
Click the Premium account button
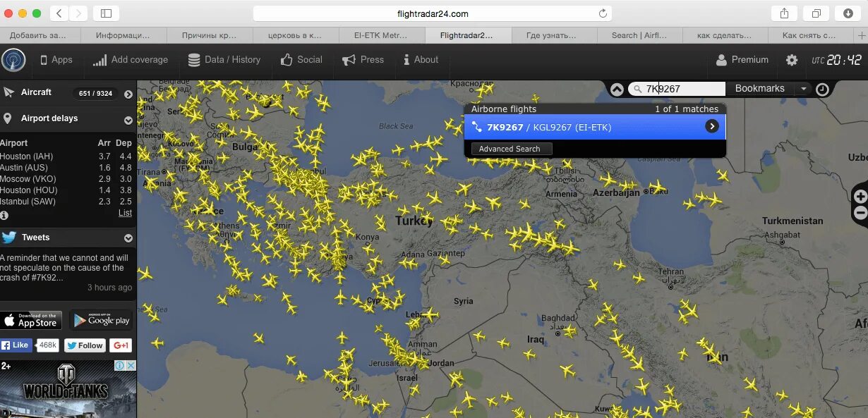coord(742,60)
